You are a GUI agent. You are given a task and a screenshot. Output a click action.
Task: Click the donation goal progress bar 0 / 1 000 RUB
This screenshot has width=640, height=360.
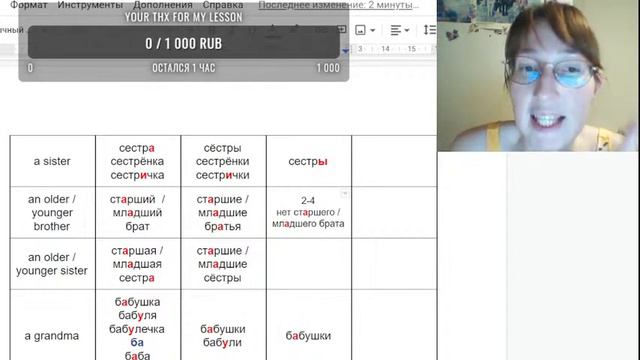[184, 42]
